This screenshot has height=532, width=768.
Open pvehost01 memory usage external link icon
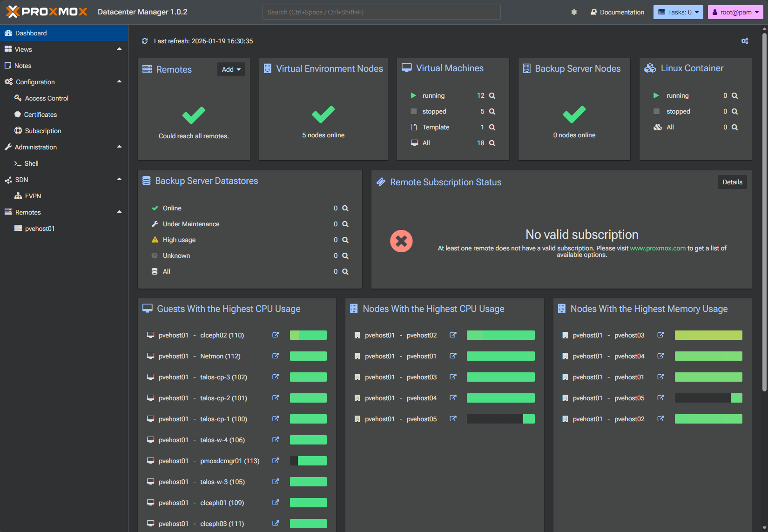tap(660, 377)
